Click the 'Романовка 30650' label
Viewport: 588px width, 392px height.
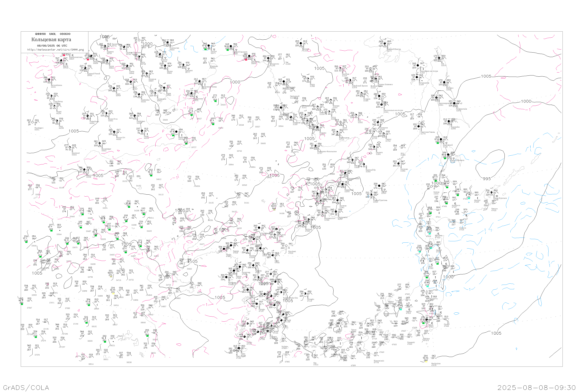tap(145, 47)
